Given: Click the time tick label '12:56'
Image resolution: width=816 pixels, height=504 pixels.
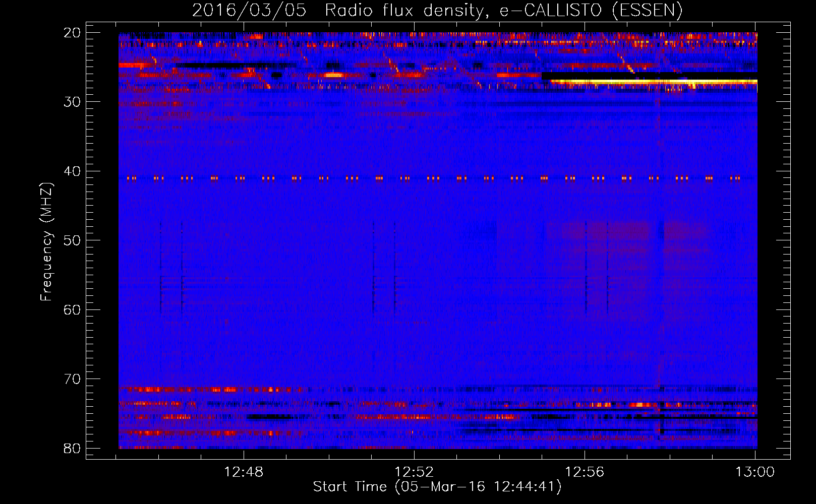Looking at the screenshot, I should coord(585,472).
